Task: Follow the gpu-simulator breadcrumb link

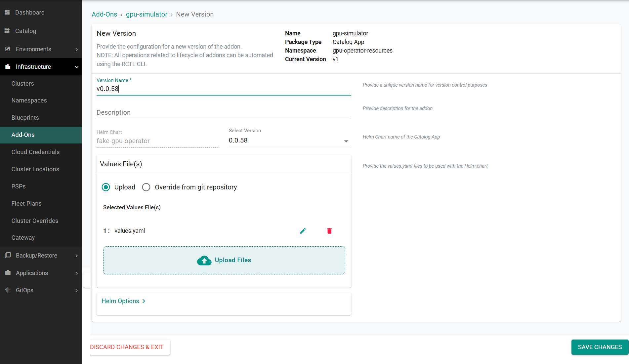Action: tap(147, 14)
